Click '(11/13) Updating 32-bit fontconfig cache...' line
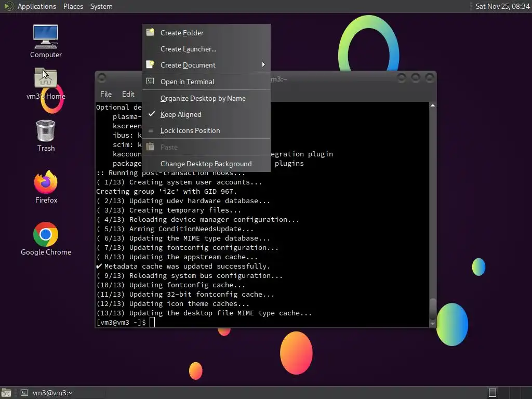532x399 pixels. click(185, 294)
